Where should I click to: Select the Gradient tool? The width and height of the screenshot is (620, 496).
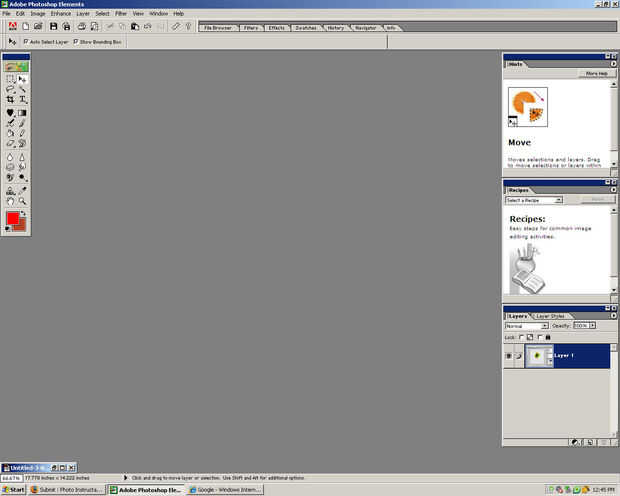22,113
